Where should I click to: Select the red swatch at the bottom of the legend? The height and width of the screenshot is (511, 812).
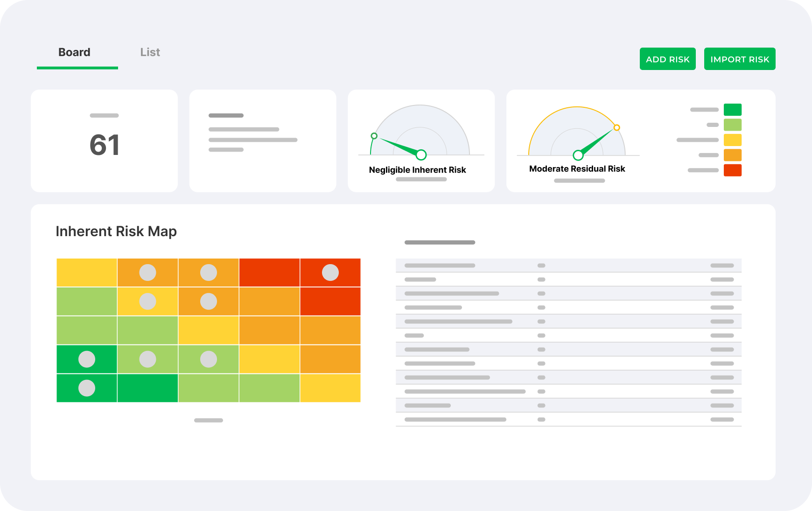733,171
